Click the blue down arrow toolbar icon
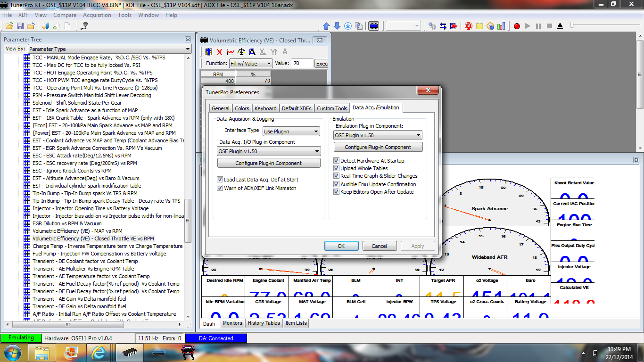Viewport: 644px width, 362px height. click(x=337, y=26)
